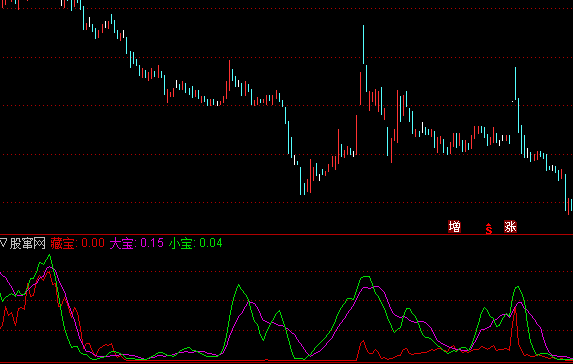The image size is (573, 364).
Task: Click the second green peak in the indicator panel
Action: pos(239,285)
